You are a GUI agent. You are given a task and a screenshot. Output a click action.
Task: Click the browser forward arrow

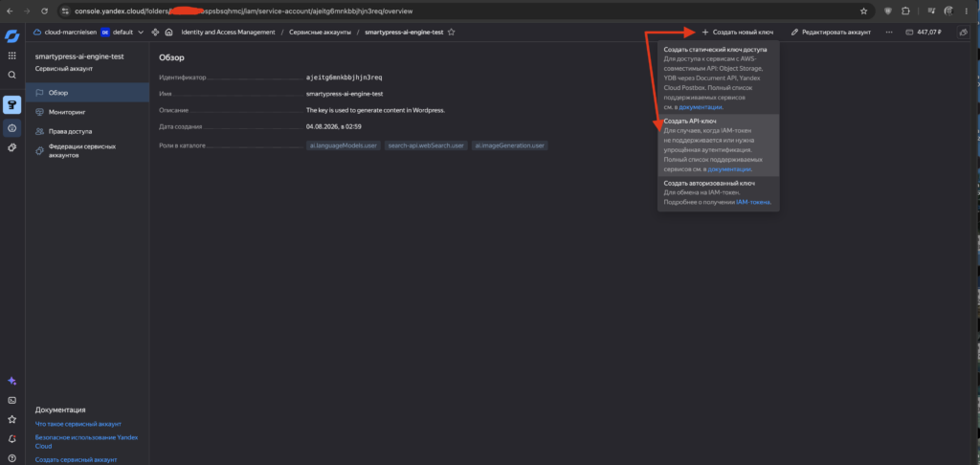click(27, 11)
